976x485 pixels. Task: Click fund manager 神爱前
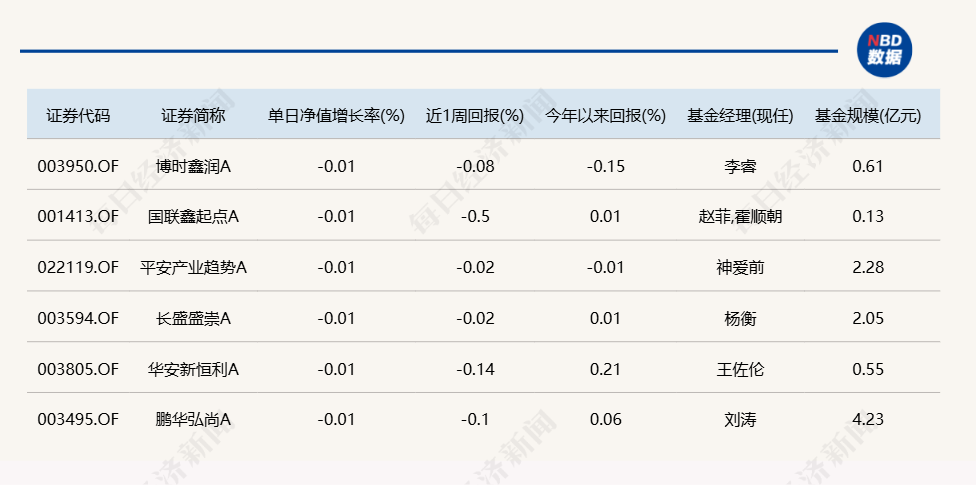(x=740, y=268)
